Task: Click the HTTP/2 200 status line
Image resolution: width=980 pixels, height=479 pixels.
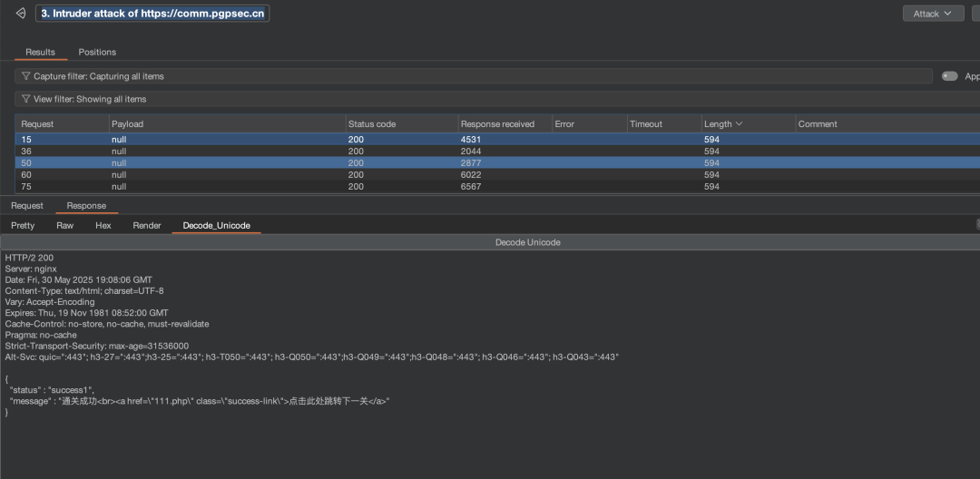Action: pyautogui.click(x=29, y=258)
